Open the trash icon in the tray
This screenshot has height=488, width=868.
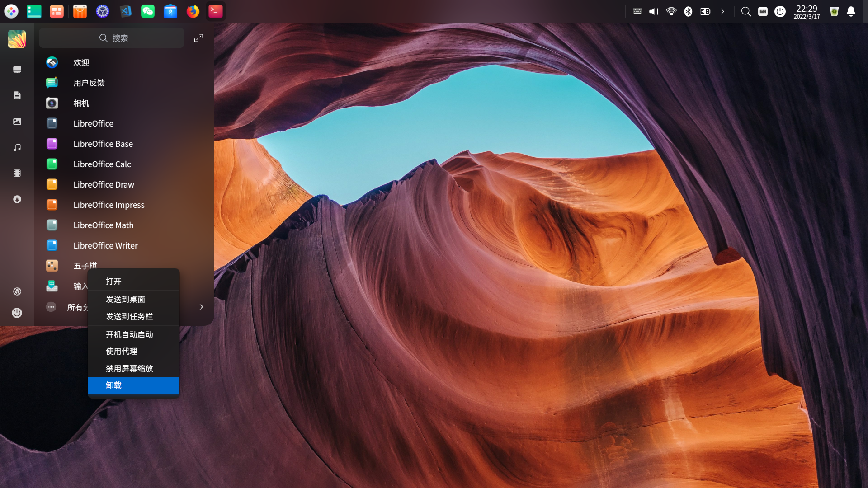pyautogui.click(x=834, y=12)
